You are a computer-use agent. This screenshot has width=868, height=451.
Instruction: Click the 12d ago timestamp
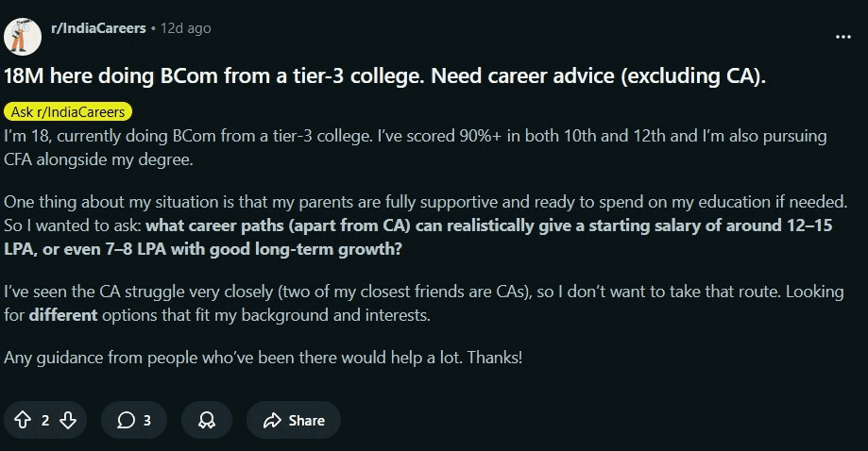(x=186, y=28)
